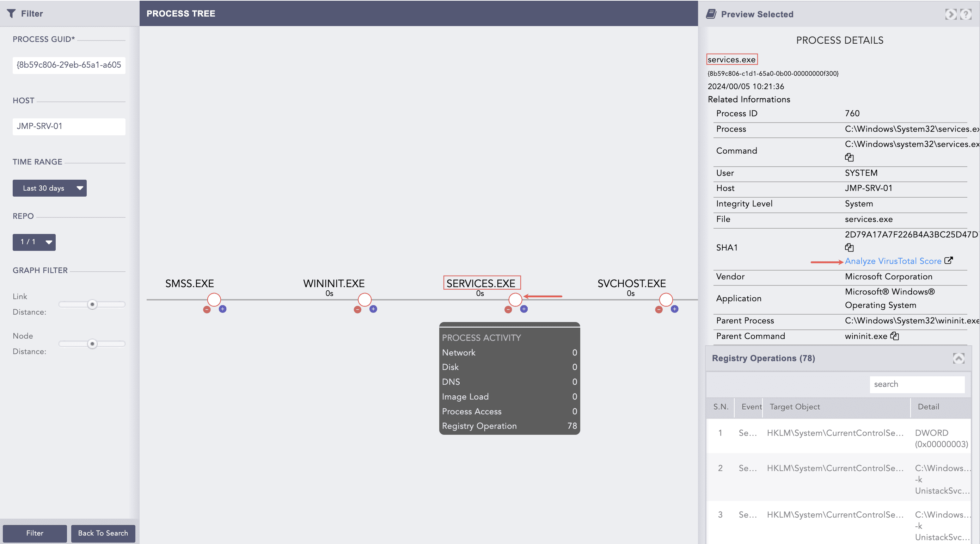Open the REPO 1/1 selector dropdown
Screen dimensions: 980x544
[34, 242]
